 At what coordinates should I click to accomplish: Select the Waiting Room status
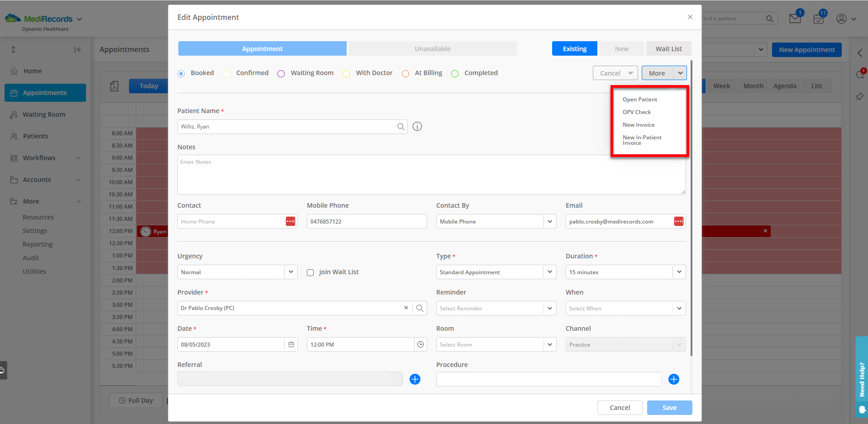(x=281, y=73)
